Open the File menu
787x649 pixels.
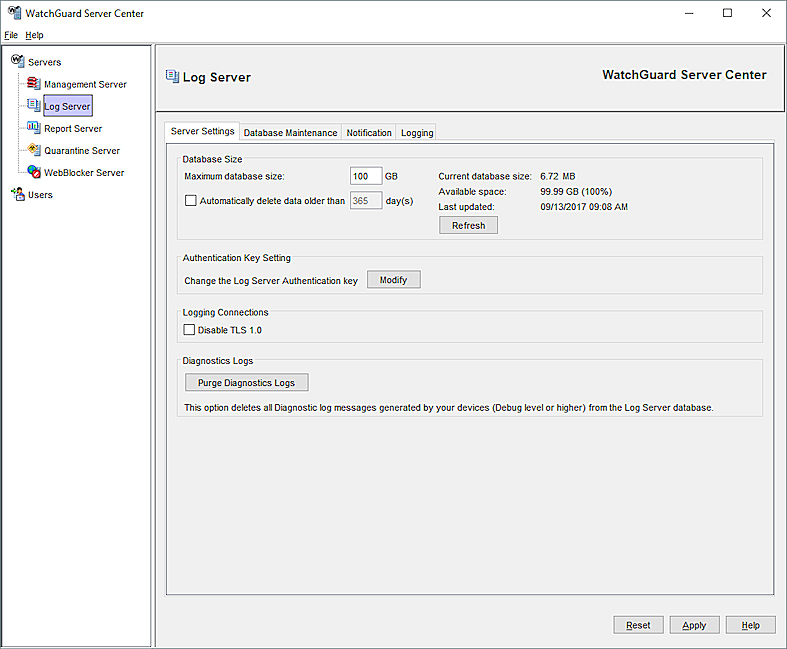tap(11, 35)
